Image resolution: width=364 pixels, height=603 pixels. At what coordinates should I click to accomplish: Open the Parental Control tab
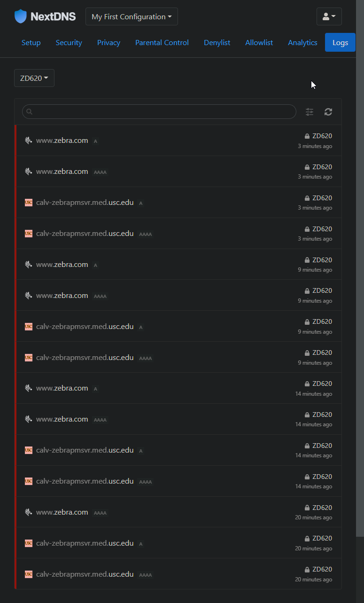(162, 43)
